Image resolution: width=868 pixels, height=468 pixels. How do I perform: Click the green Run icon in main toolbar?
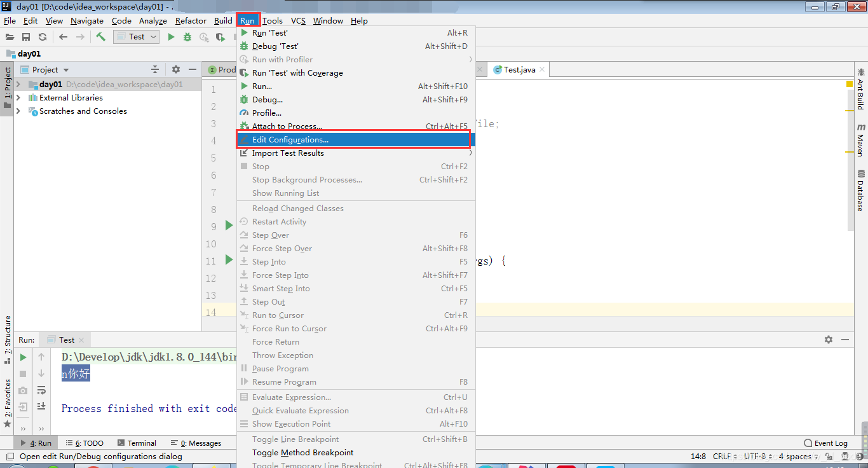tap(171, 37)
